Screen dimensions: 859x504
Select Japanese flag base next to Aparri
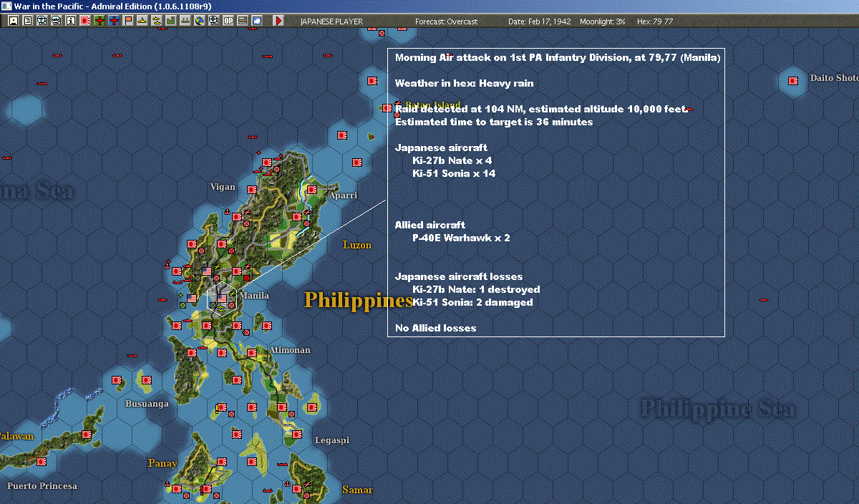coord(312,190)
